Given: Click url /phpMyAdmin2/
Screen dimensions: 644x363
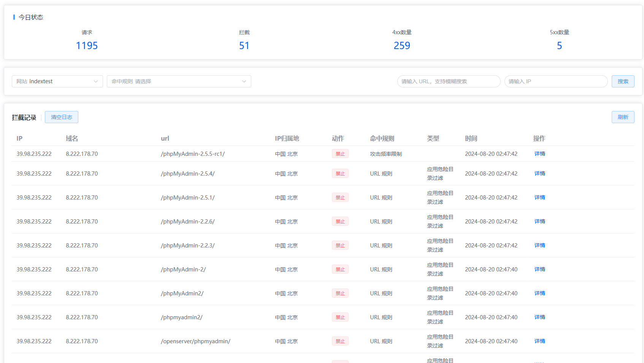Looking at the screenshot, I should [x=182, y=293].
